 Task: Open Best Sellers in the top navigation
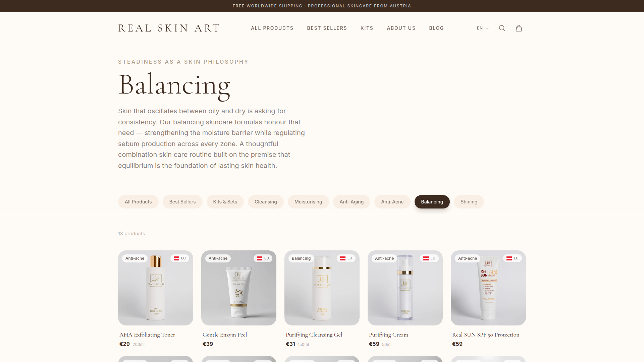(x=327, y=28)
